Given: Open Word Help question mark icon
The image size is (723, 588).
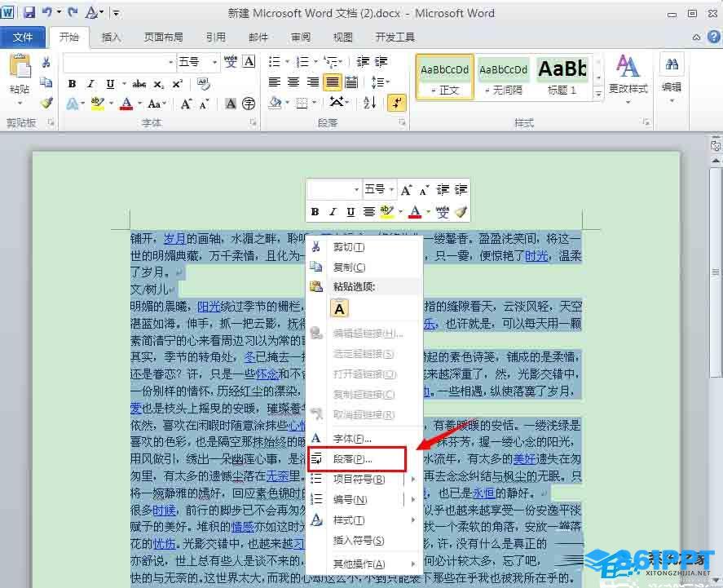Looking at the screenshot, I should [x=714, y=37].
